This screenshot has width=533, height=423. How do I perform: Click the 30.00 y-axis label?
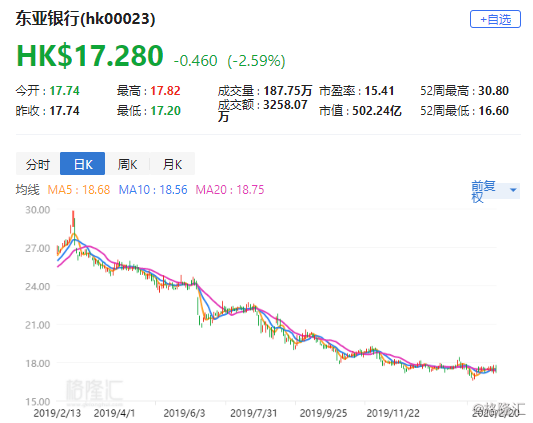[x=38, y=210]
